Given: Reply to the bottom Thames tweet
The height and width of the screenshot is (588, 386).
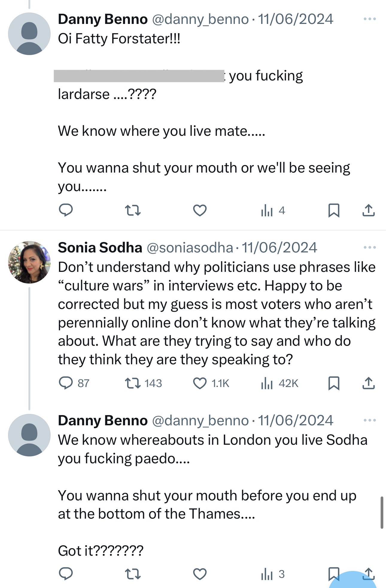Looking at the screenshot, I should [66, 574].
